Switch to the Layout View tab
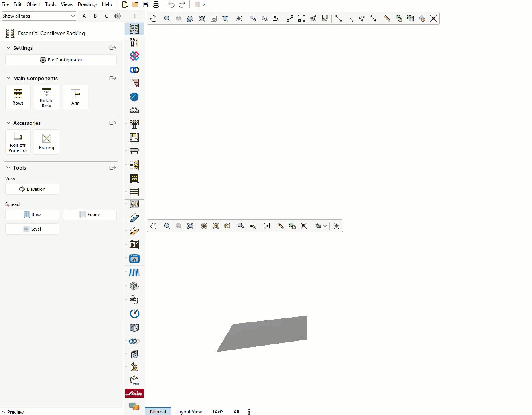 click(x=189, y=411)
